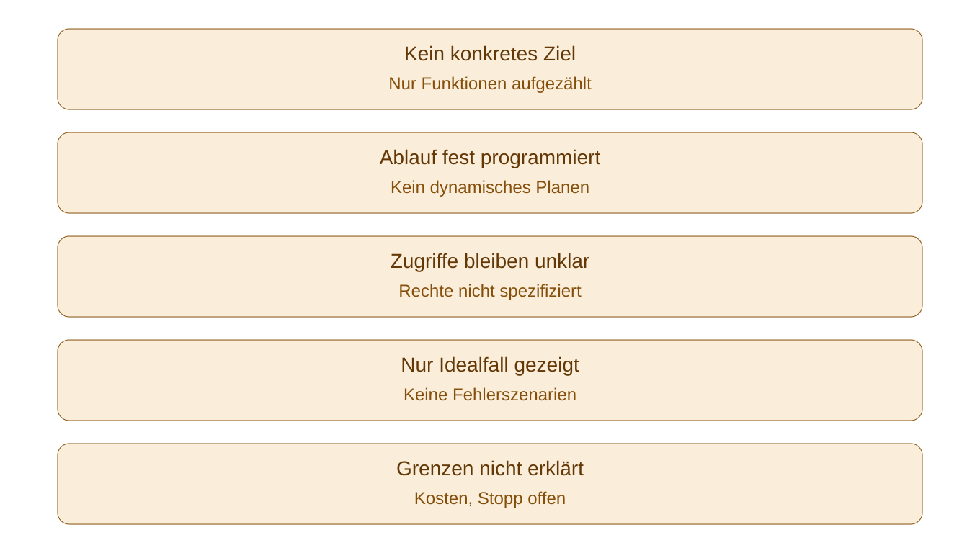This screenshot has height=553, width=980.
Task: Select the 'Keine Fehlerszenarien' subtitle text
Action: 490,395
